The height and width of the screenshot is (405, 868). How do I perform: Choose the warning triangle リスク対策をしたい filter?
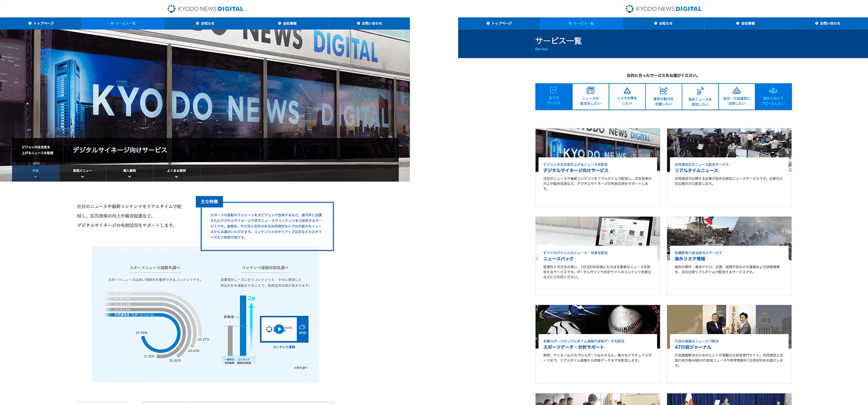point(627,91)
